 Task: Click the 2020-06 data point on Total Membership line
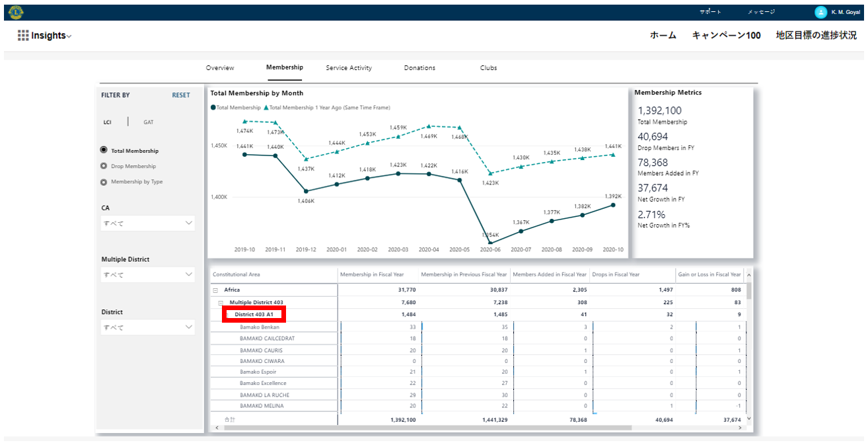(490, 243)
